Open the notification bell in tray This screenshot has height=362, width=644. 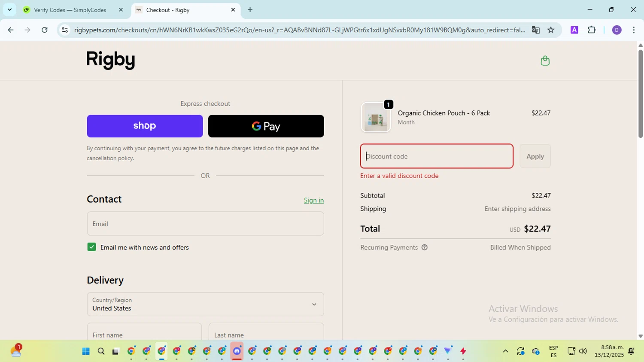tap(631, 351)
